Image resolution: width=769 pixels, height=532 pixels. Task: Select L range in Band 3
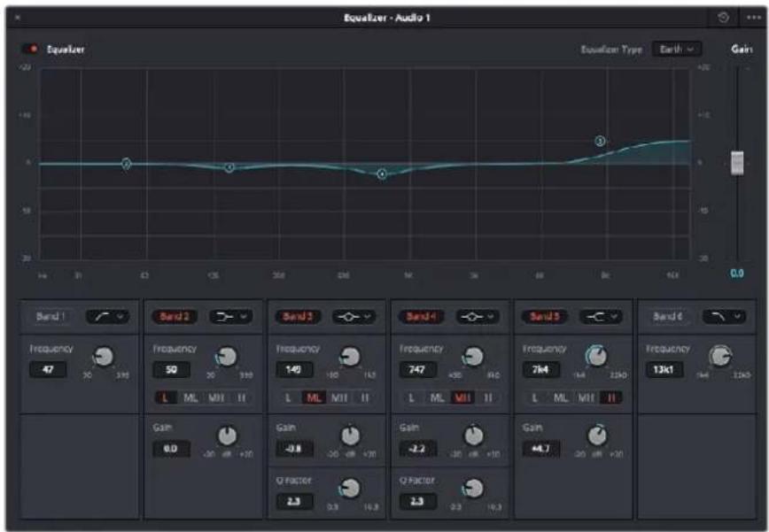pyautogui.click(x=289, y=397)
